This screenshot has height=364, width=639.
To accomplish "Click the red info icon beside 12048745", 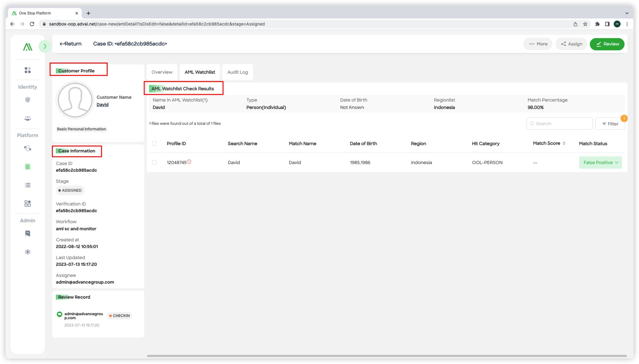I will [x=189, y=162].
